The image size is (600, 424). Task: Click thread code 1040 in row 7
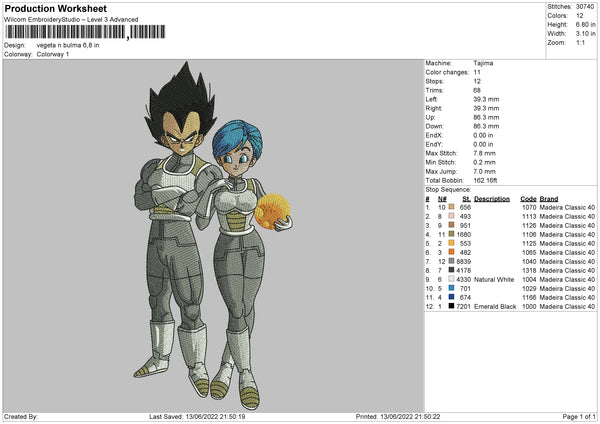click(x=529, y=261)
